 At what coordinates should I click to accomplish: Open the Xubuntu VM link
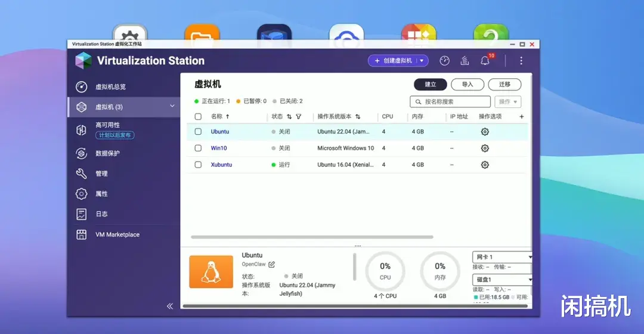[x=221, y=165]
